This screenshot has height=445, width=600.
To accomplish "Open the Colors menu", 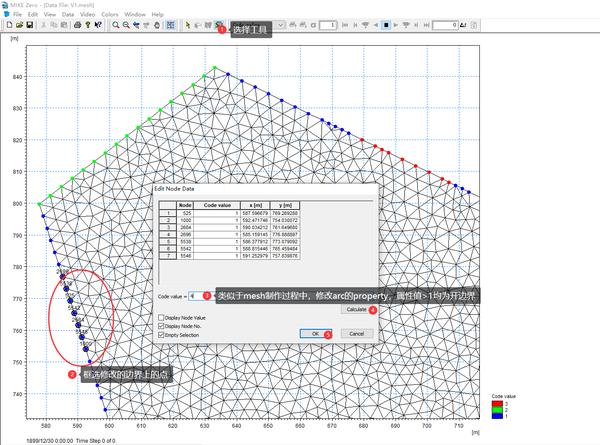I will (x=110, y=15).
